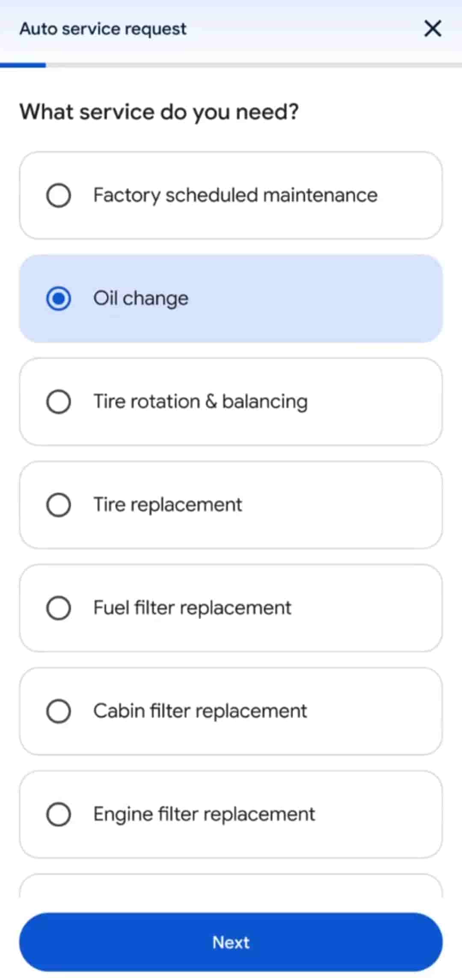
Task: Tap the "Fuel filter replacement" label text
Action: pyautogui.click(x=192, y=608)
